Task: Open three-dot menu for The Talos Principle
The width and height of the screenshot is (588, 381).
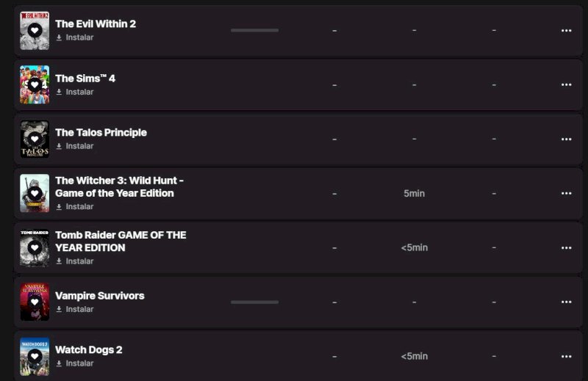Action: tap(566, 139)
